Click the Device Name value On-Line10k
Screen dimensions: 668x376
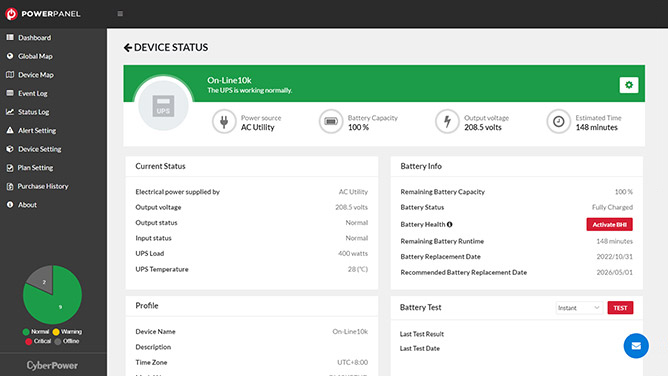(x=350, y=331)
